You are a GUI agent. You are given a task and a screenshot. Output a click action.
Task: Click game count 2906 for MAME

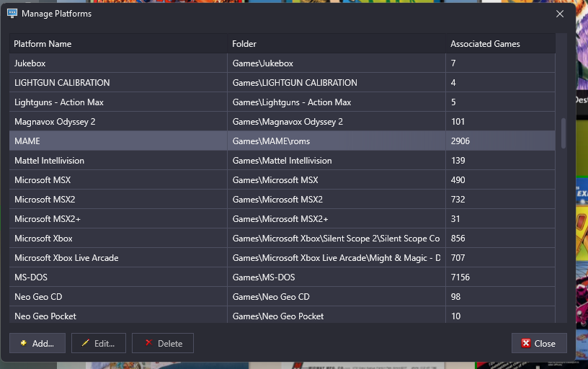pos(460,141)
